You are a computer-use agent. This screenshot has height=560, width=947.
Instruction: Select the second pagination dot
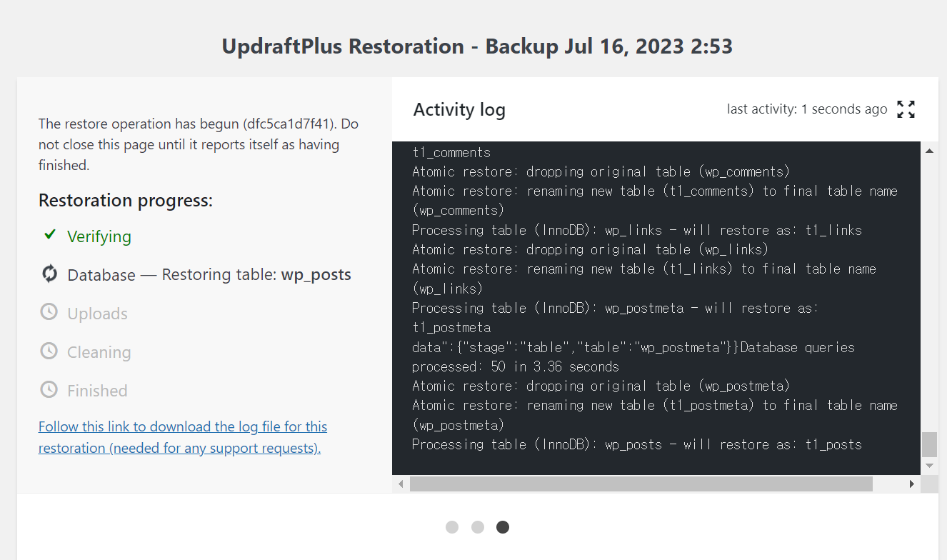click(x=478, y=527)
